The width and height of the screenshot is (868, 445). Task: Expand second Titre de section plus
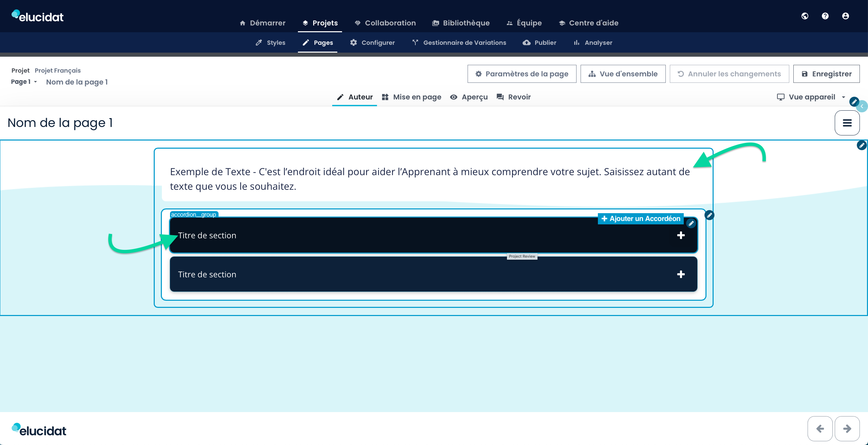click(681, 274)
